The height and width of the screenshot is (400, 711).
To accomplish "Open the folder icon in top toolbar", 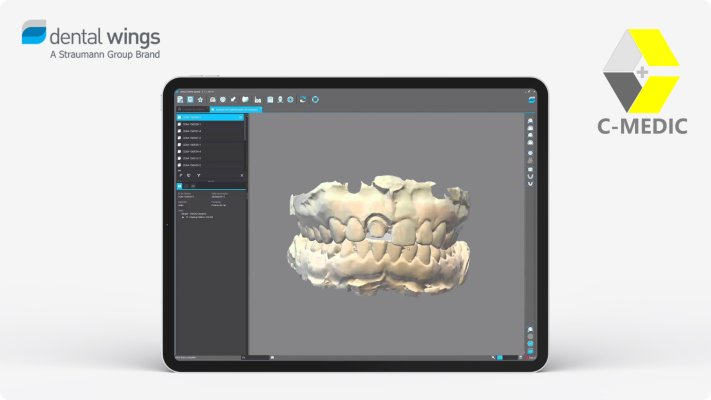I will [245, 99].
